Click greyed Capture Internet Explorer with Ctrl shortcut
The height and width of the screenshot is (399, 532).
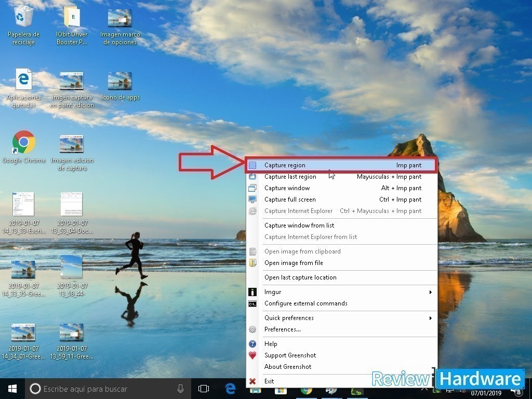[341, 211]
